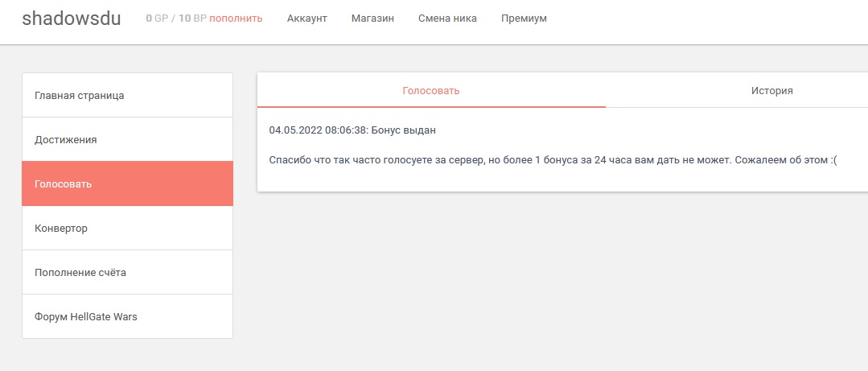Open the Премиум menu item
The width and height of the screenshot is (868, 371).
524,19
